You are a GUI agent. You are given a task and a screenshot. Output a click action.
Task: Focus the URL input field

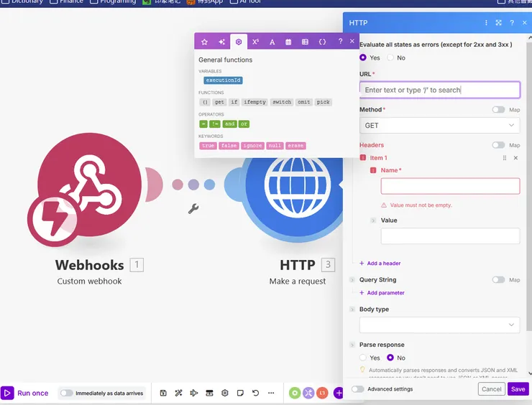(440, 90)
